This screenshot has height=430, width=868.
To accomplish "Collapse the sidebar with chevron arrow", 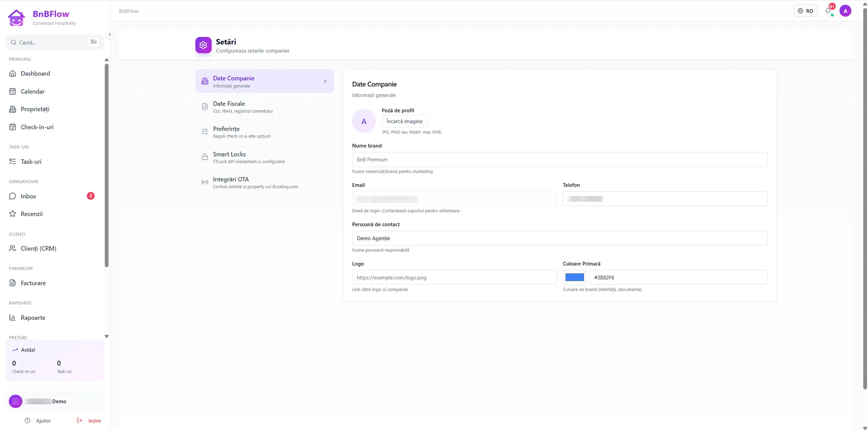I will pos(110,35).
